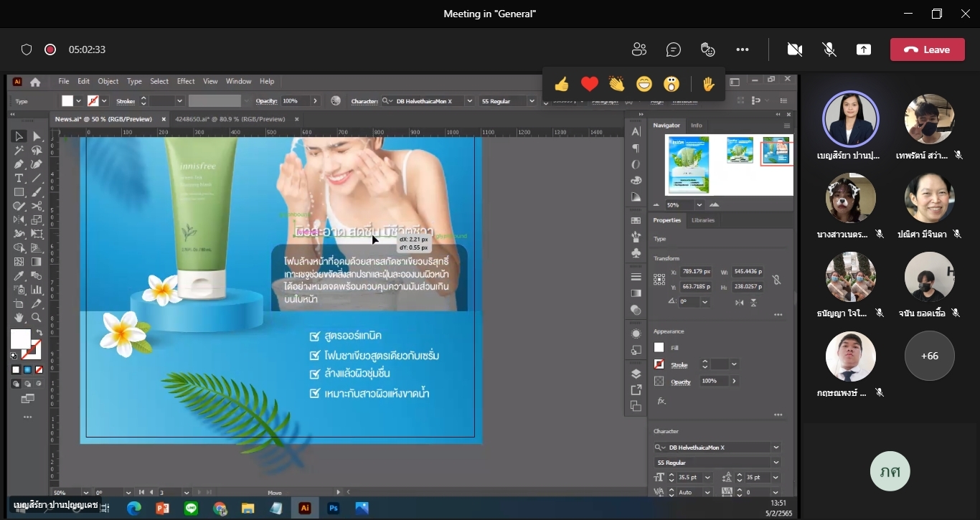
Task: Open the Effect menu
Action: (186, 81)
